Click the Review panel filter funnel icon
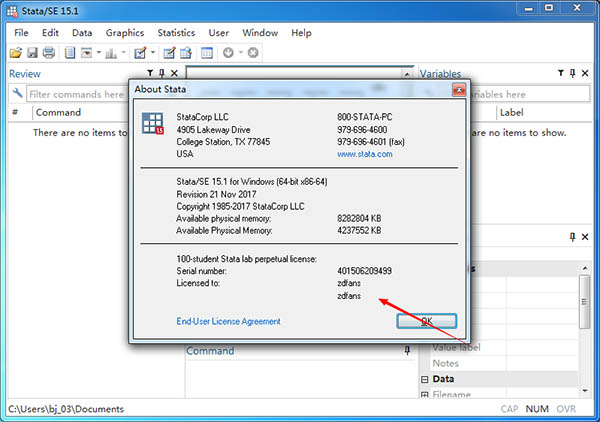 click(x=150, y=73)
